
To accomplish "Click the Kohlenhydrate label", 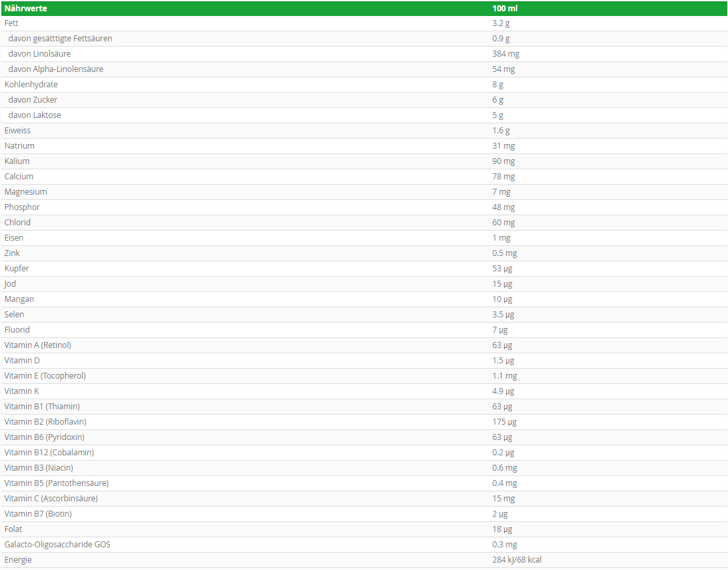I will (x=31, y=85).
